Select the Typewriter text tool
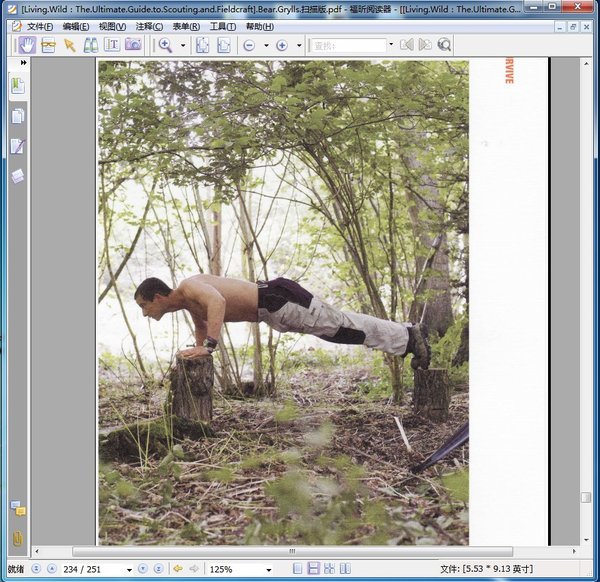The width and height of the screenshot is (600, 582). click(x=112, y=45)
